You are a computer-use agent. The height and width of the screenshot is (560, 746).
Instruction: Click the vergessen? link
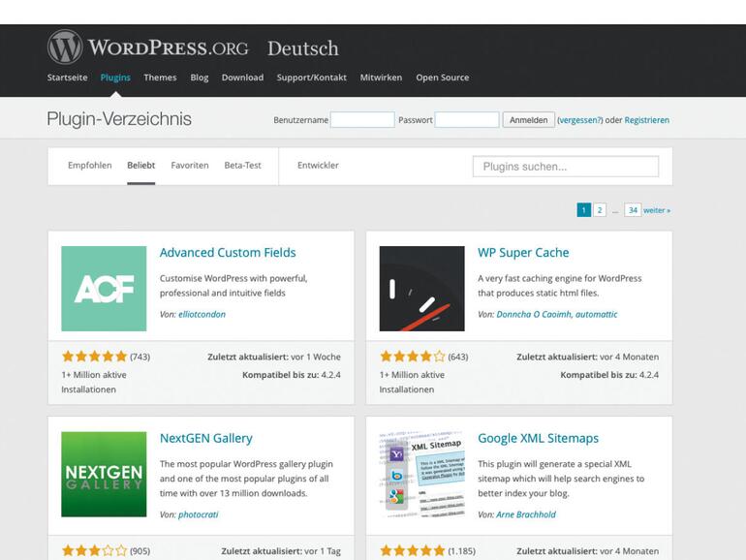[580, 120]
